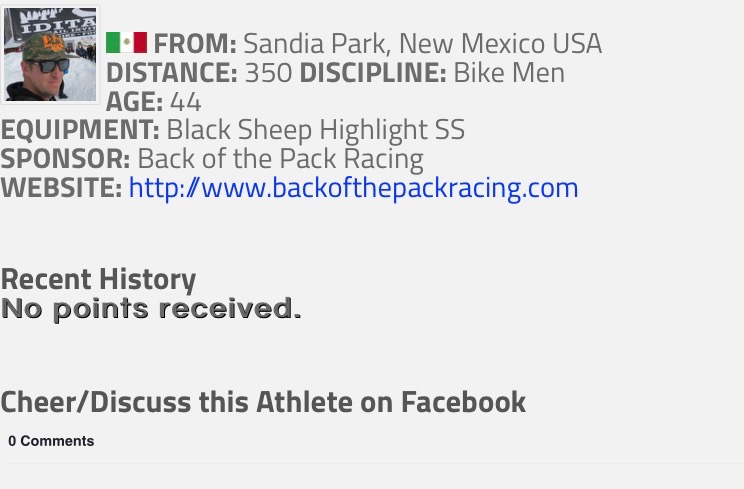This screenshot has height=489, width=744.
Task: Click the "SPONSOR:" label
Action: click(x=65, y=159)
